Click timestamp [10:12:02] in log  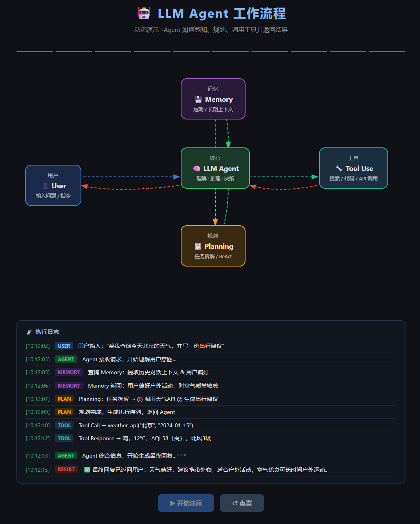(x=38, y=346)
